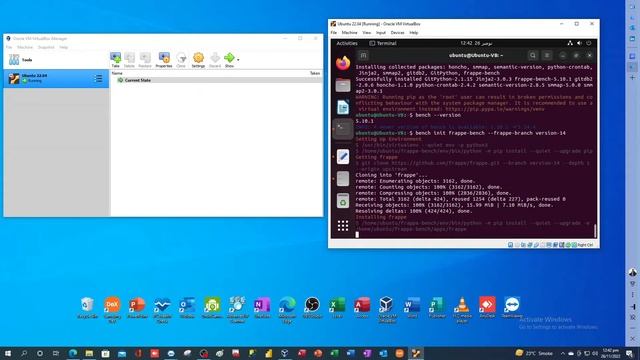Select the Current State snapshot row

[216, 80]
